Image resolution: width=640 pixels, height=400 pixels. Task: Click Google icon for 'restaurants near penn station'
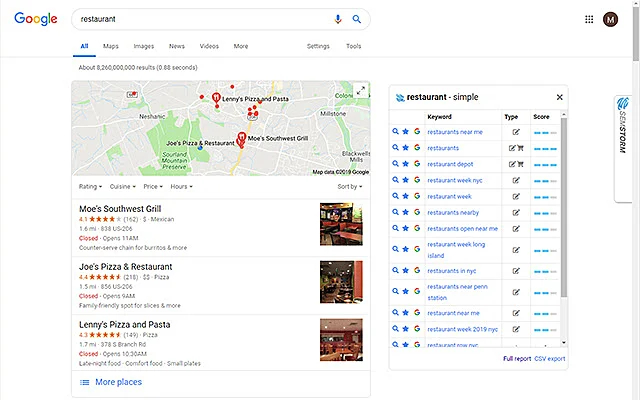click(417, 291)
